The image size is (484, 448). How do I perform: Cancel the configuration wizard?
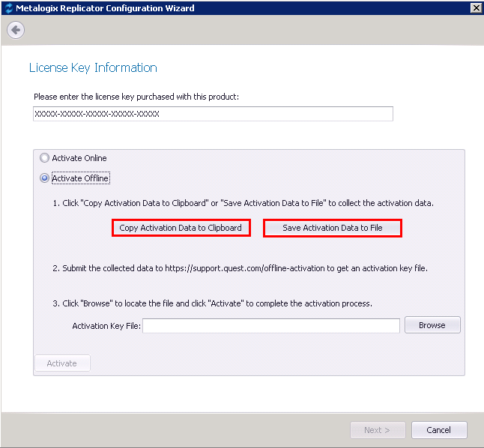(x=439, y=430)
